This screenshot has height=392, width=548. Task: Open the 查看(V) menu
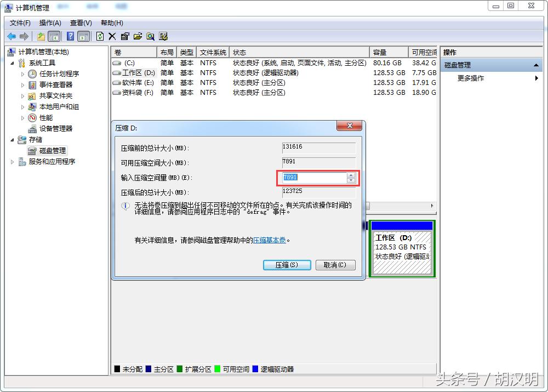click(80, 23)
